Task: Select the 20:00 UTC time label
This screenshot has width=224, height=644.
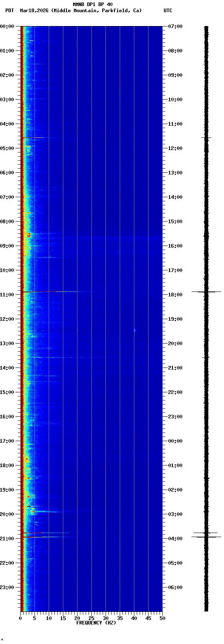Action: click(175, 344)
